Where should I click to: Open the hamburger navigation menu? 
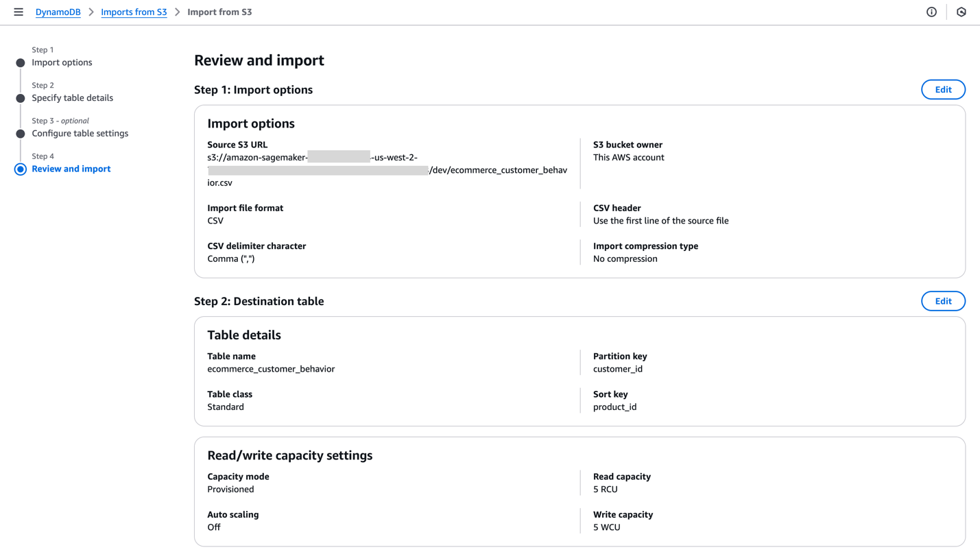click(x=19, y=12)
